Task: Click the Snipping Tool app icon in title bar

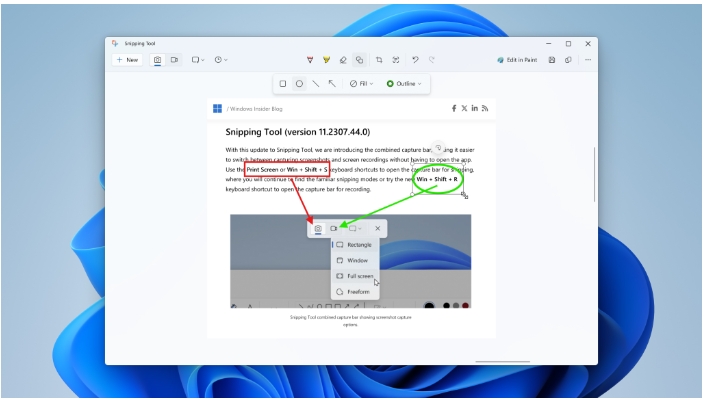Action: (x=115, y=43)
